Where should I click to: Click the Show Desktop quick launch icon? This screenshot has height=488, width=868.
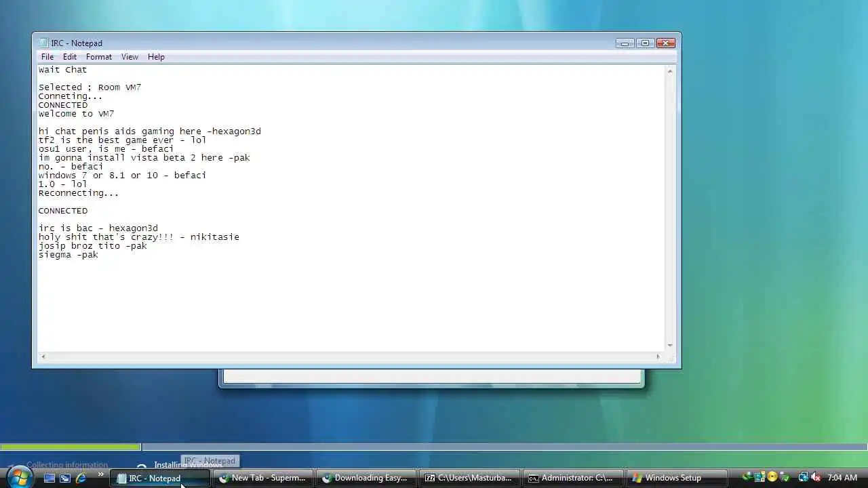coord(49,478)
